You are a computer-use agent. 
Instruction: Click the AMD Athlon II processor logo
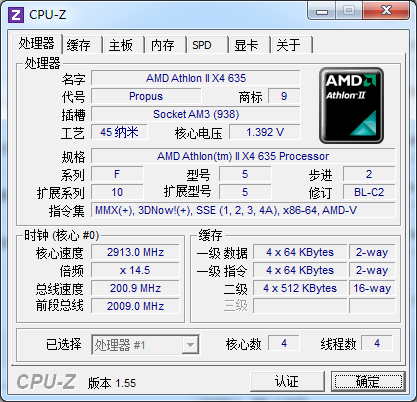pos(351,106)
